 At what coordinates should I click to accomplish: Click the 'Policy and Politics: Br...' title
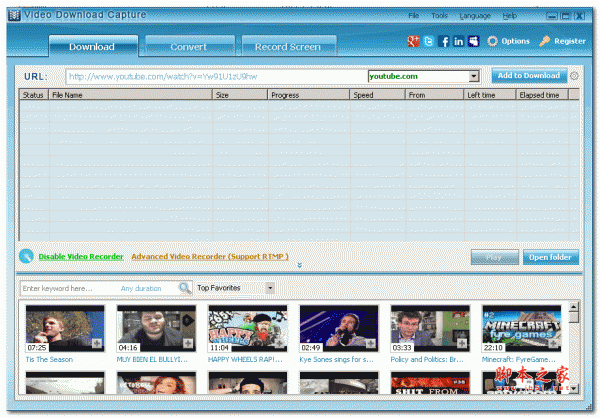point(427,359)
